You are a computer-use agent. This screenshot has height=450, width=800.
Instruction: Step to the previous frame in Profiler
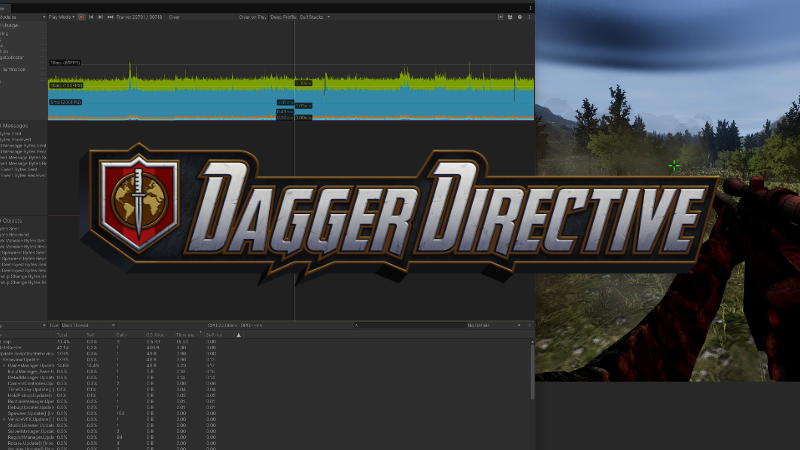91,17
